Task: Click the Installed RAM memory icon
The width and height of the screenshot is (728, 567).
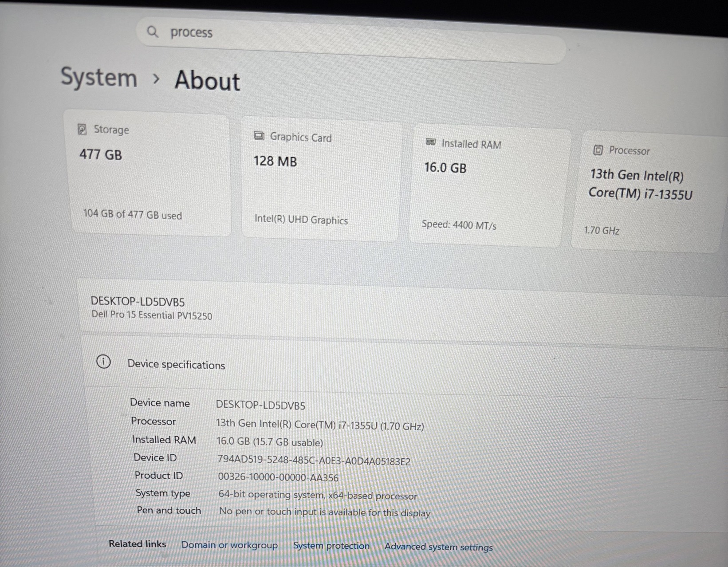Action: point(431,142)
